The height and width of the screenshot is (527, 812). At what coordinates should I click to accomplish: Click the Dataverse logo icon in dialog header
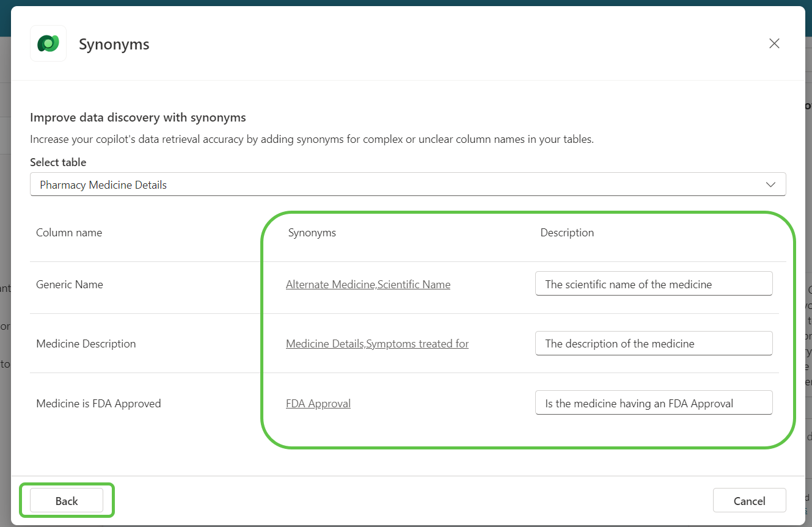[48, 43]
